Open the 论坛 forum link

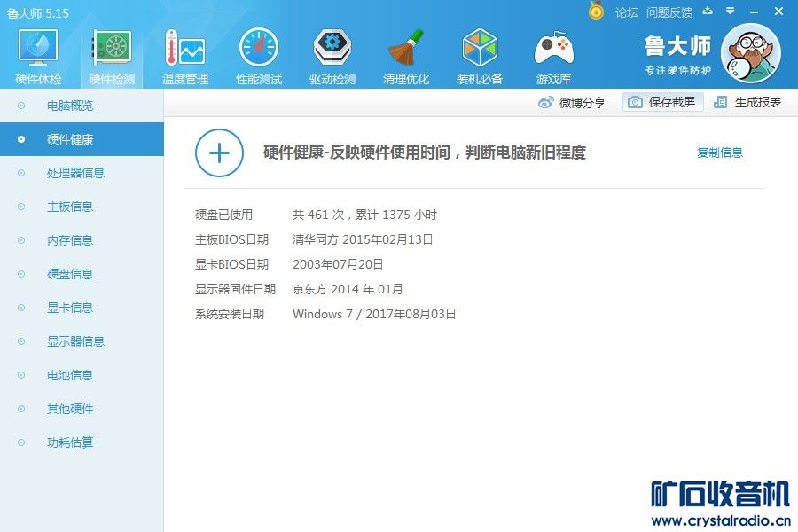click(x=627, y=12)
